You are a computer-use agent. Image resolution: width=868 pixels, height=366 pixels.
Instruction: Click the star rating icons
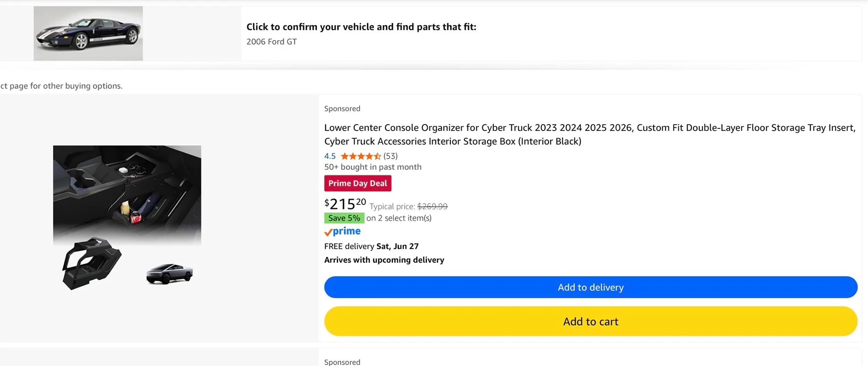point(361,156)
